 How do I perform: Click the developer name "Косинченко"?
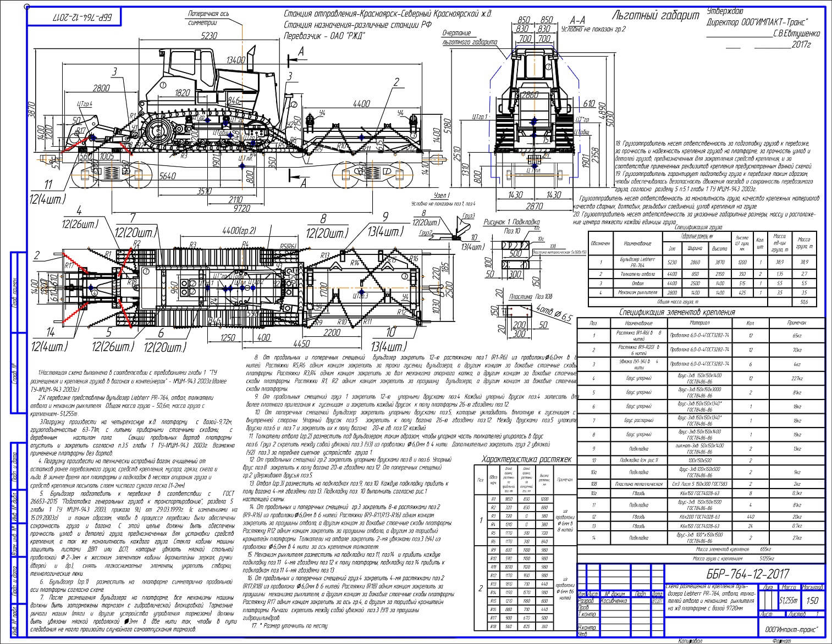tap(614, 601)
